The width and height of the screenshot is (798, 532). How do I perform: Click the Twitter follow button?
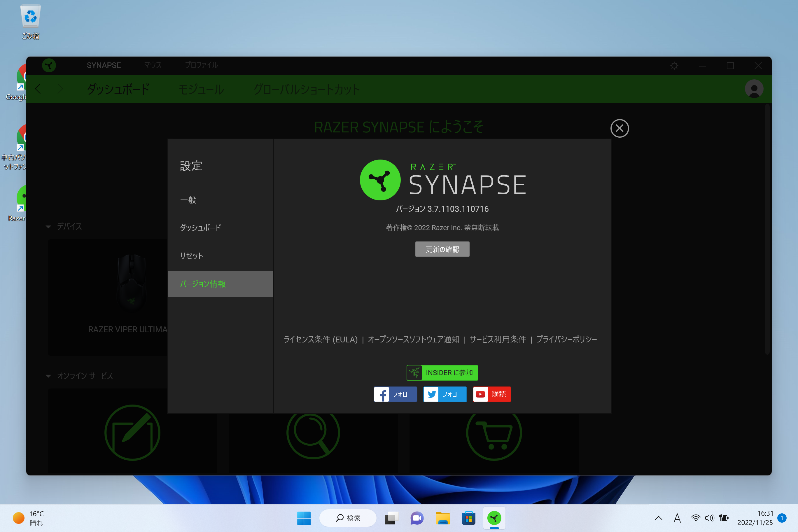pyautogui.click(x=445, y=394)
